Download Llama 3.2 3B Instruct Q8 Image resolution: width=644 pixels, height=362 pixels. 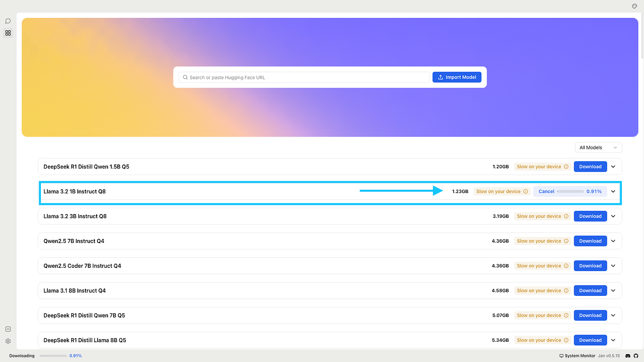coord(590,216)
